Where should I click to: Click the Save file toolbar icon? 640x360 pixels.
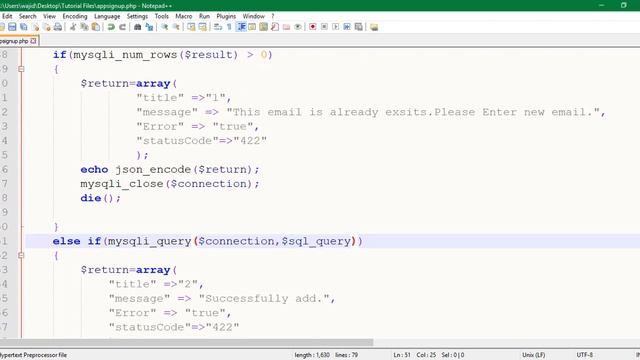pos(12,27)
